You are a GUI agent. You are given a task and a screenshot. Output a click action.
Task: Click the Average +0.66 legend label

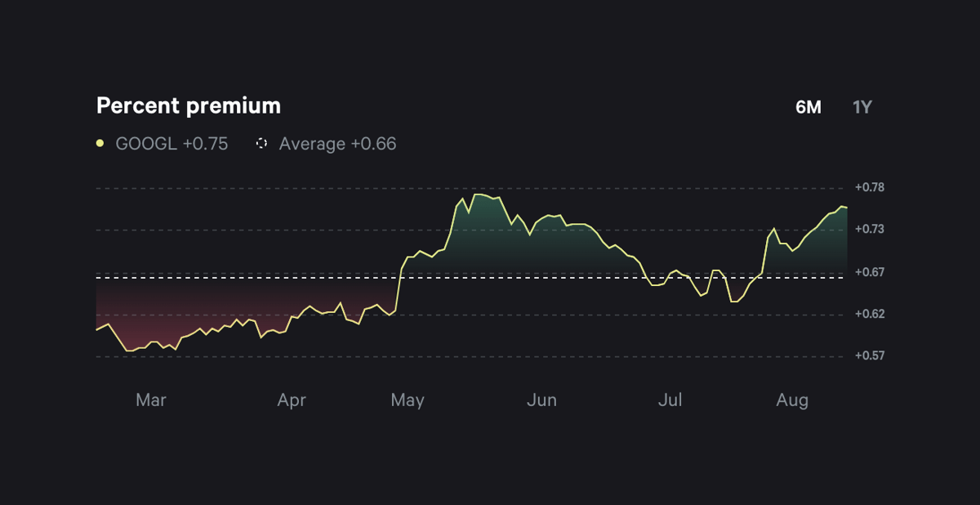[x=337, y=144]
